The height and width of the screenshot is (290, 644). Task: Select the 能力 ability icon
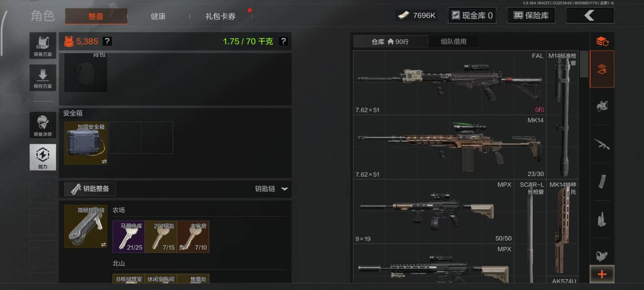pyautogui.click(x=43, y=157)
